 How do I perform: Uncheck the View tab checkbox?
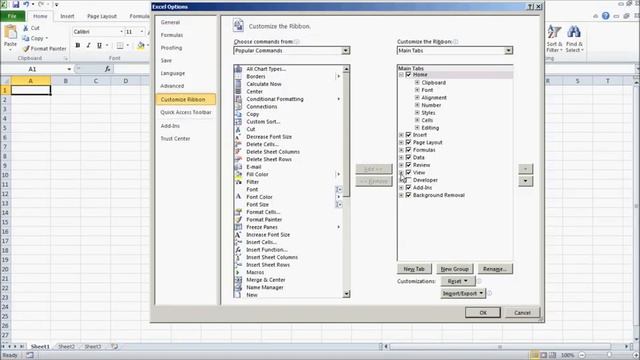[x=408, y=173]
